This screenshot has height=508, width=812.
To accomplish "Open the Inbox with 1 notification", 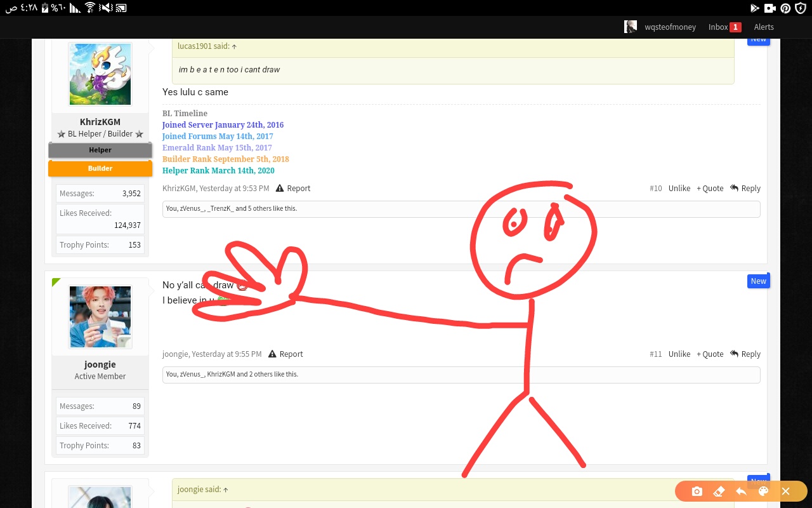I will (724, 27).
